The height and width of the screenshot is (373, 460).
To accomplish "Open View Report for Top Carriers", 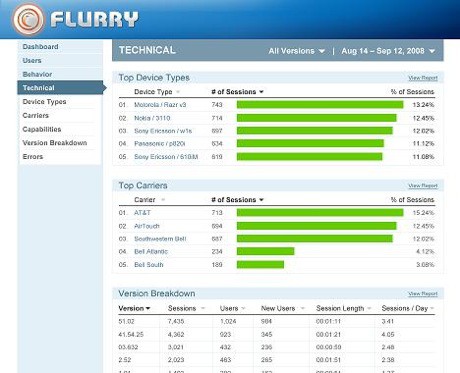I will pos(423,186).
